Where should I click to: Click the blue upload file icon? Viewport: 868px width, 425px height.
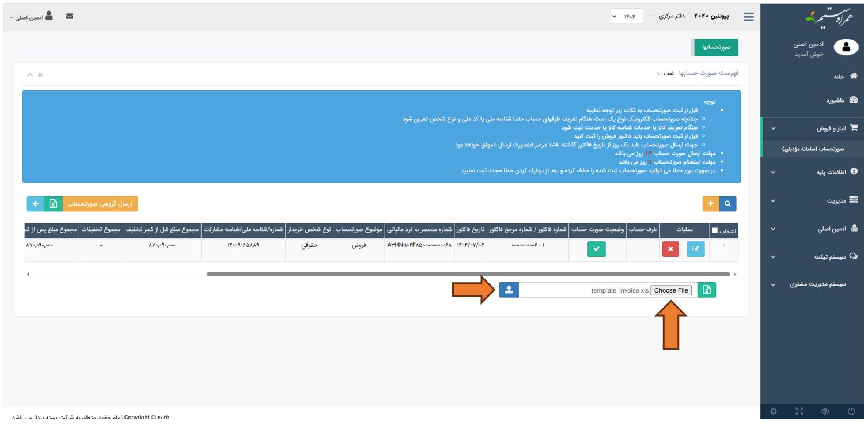[509, 290]
